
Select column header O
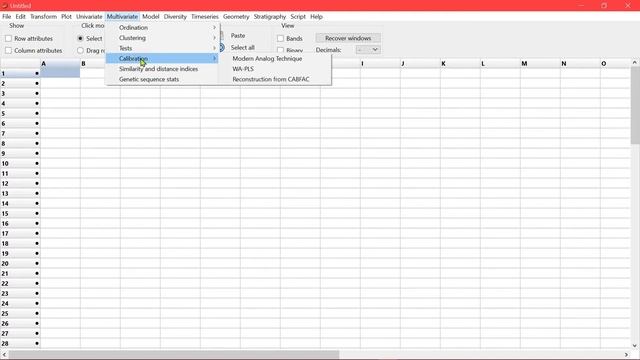[x=616, y=64]
